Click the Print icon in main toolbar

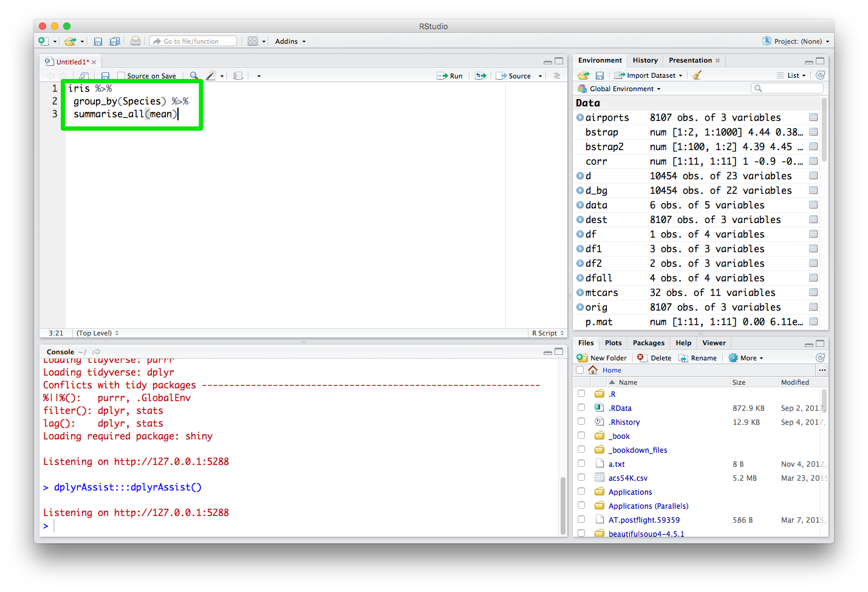(135, 41)
